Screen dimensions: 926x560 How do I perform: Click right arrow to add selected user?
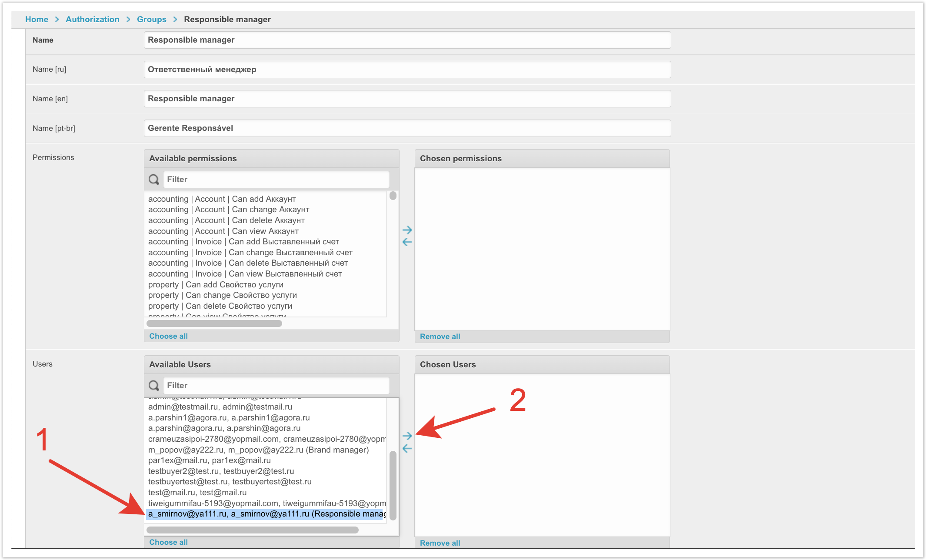coord(407,436)
